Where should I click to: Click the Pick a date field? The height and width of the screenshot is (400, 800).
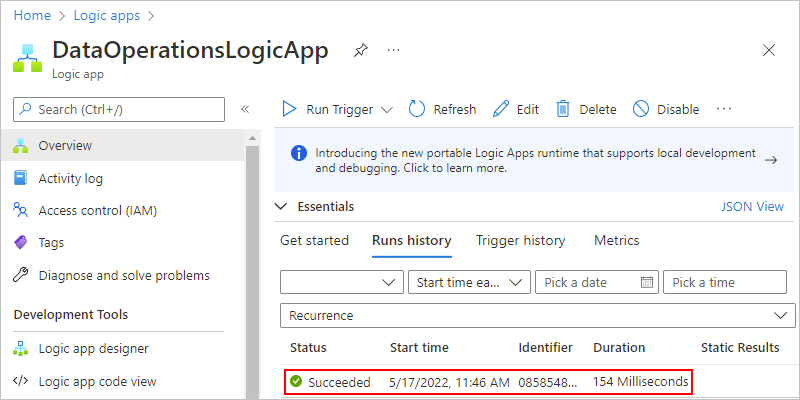point(597,282)
